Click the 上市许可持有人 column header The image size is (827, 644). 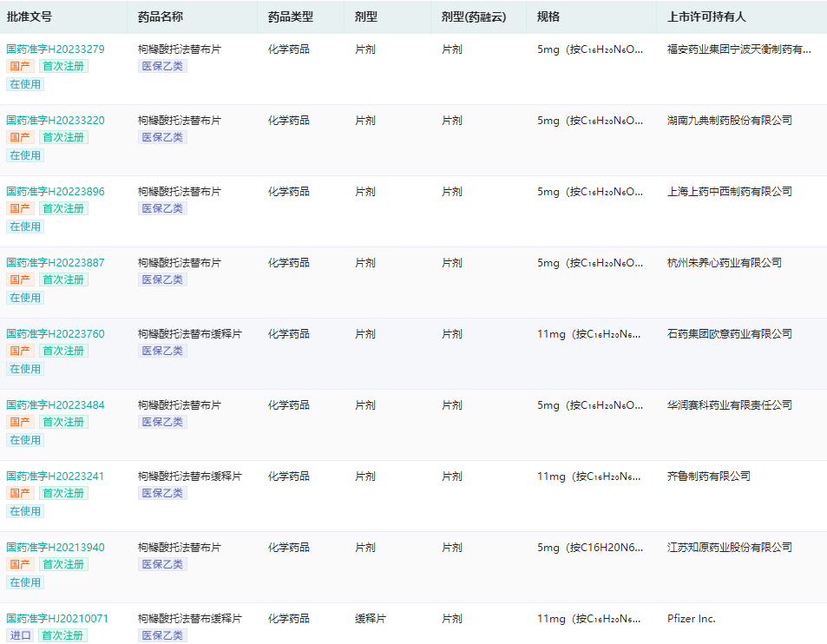click(x=706, y=16)
